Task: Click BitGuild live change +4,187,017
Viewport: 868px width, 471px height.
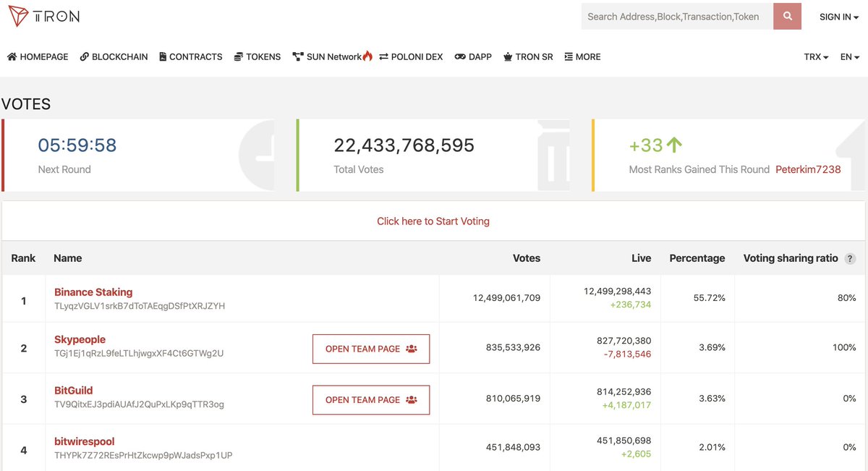Action: coord(626,405)
